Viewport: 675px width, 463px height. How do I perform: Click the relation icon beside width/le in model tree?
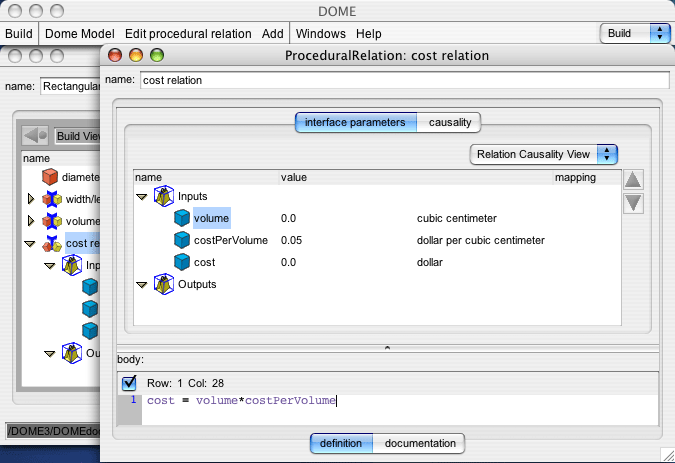(52, 199)
